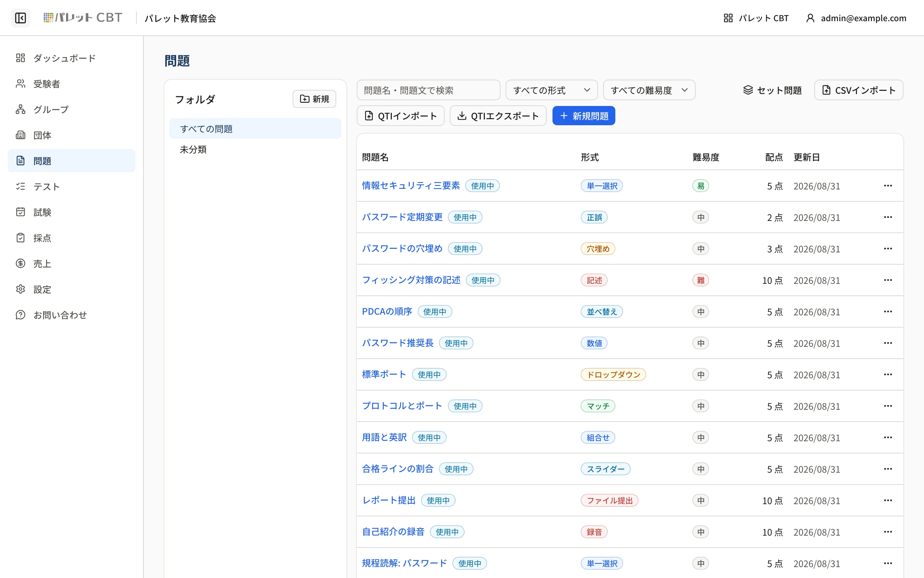924x578 pixels.
Task: Open お問い合わせ in the sidebar
Action: (72, 315)
